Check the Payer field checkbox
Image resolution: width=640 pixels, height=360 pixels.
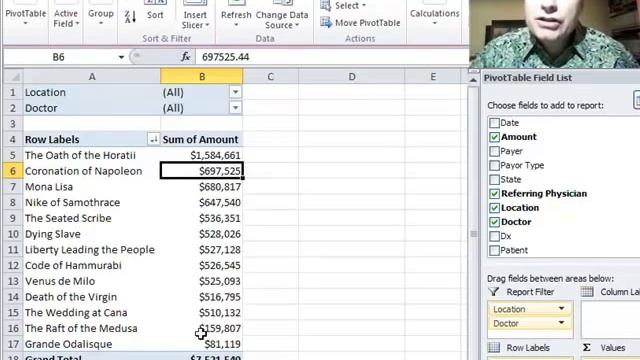tap(494, 151)
